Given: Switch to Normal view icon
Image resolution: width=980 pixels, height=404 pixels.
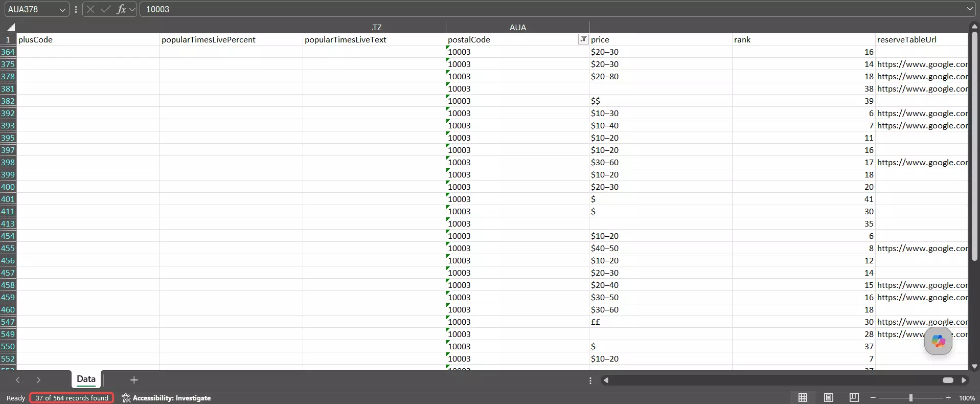Looking at the screenshot, I should pyautogui.click(x=803, y=398).
